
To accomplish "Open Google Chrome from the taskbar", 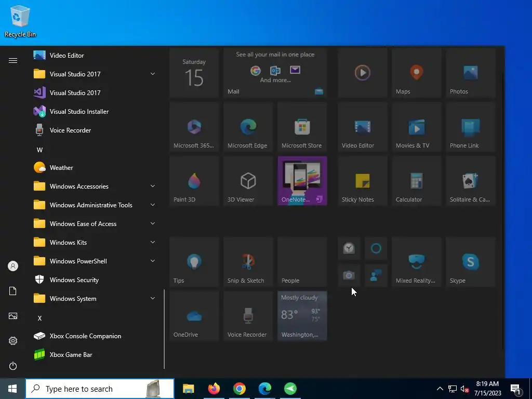I will point(239,389).
